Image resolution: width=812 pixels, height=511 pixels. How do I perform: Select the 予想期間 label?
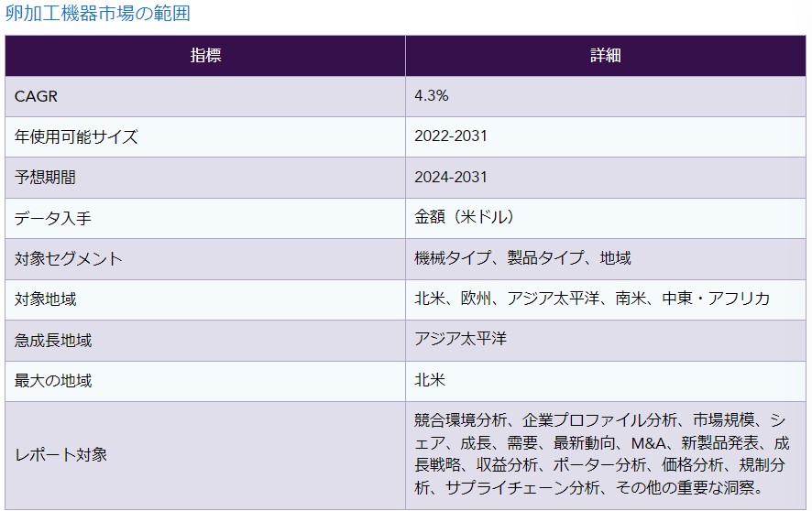[45, 178]
